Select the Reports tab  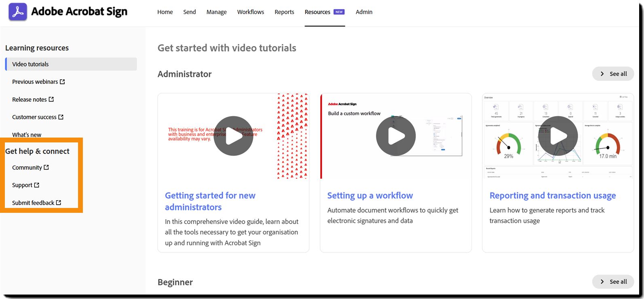(x=284, y=12)
